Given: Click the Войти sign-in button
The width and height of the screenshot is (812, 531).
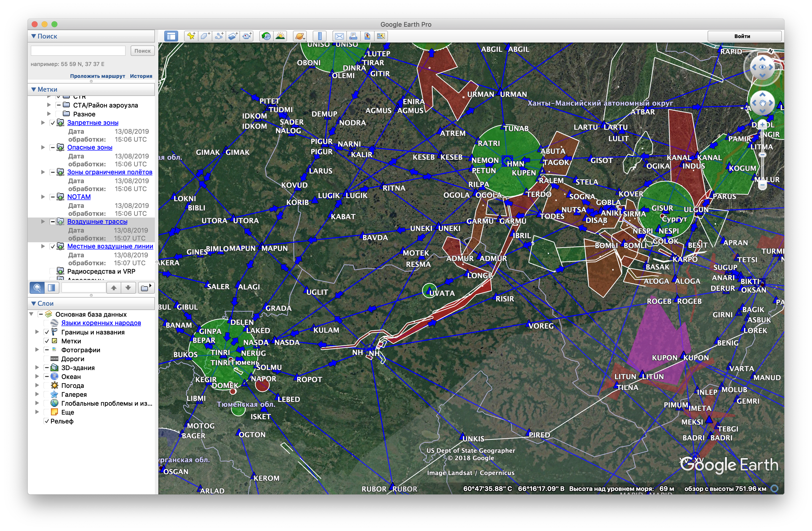Looking at the screenshot, I should pos(744,36).
